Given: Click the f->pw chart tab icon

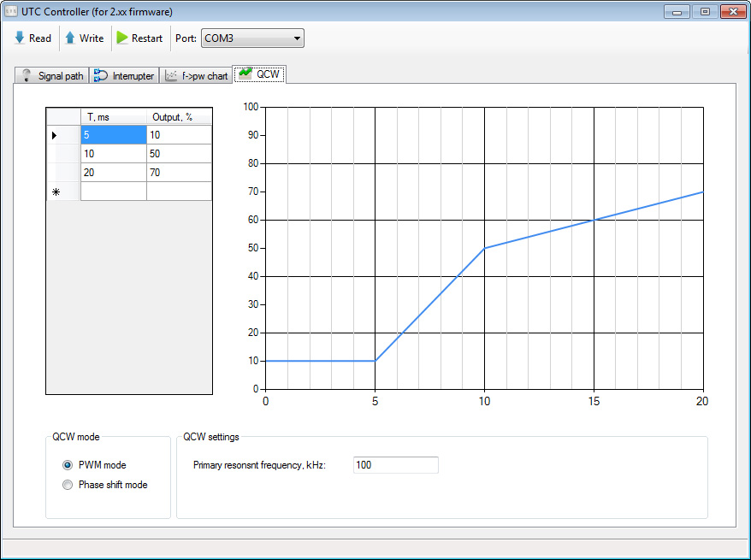Looking at the screenshot, I should tap(171, 75).
